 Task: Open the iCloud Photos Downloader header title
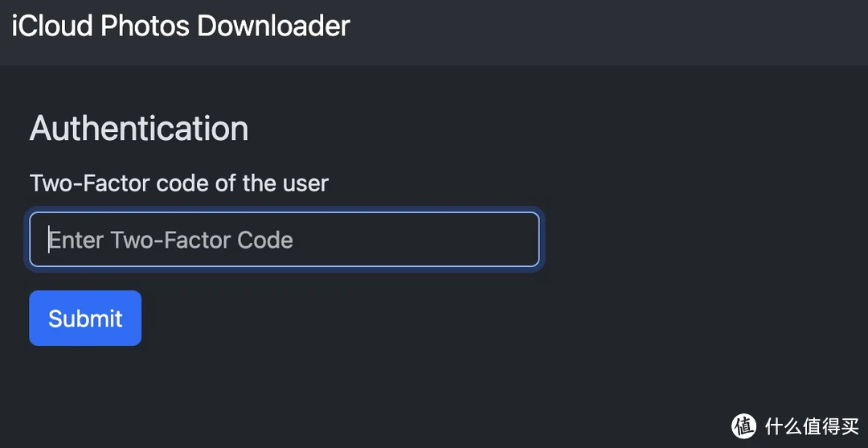click(181, 26)
